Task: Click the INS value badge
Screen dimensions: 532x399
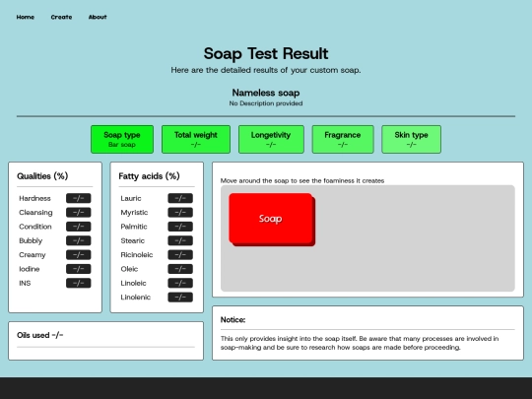Action: tap(79, 283)
